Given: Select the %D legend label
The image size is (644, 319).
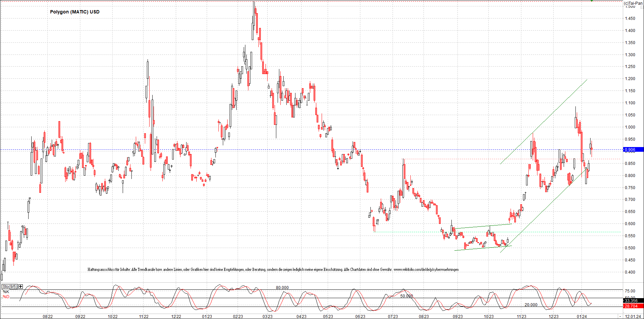Looking at the screenshot, I should click(6, 297).
